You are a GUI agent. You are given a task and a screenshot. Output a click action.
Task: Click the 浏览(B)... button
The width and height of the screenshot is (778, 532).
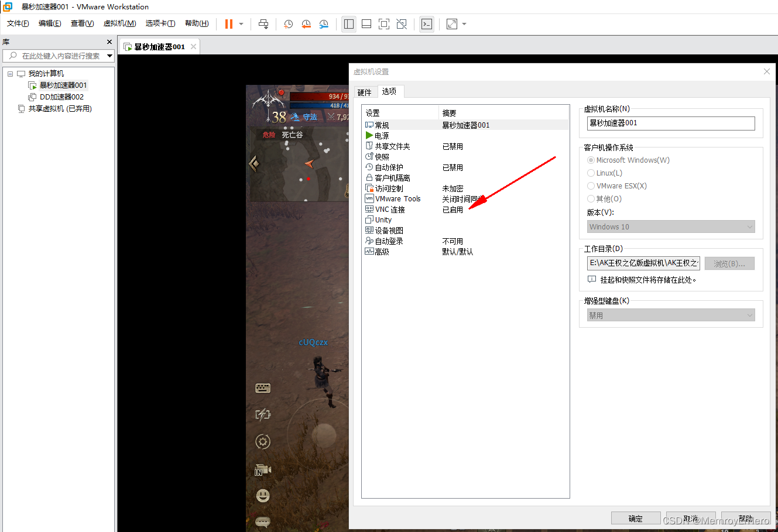[729, 264]
